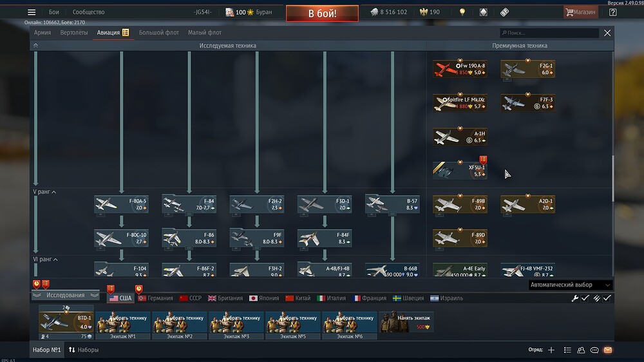Open the Автоматический выбор dropdown
This screenshot has width=644, height=362.
pos(569,285)
